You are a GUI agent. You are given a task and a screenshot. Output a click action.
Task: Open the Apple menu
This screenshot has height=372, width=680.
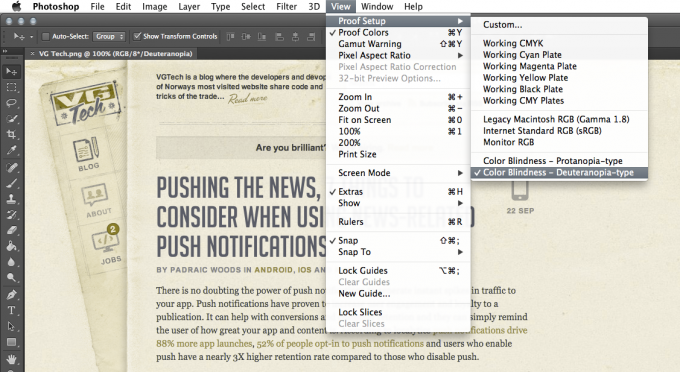coord(16,6)
